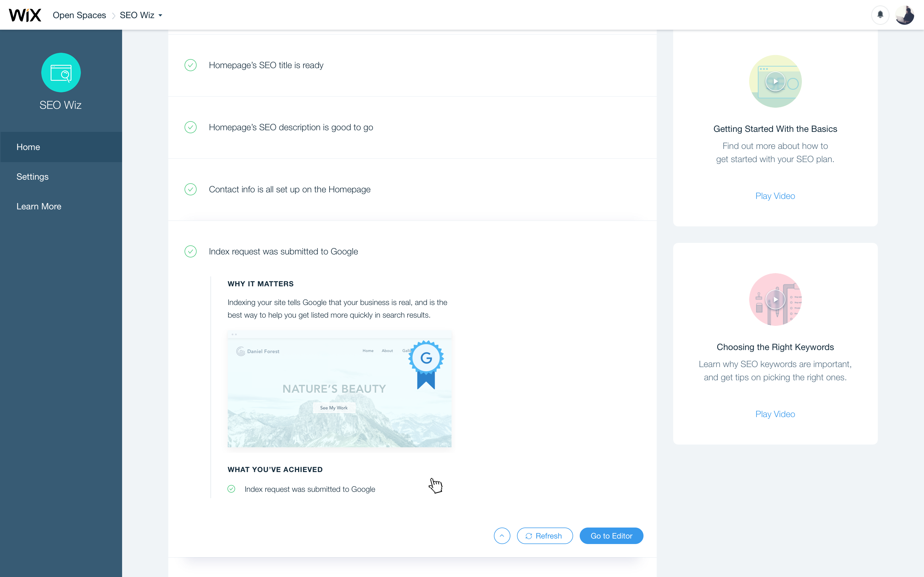Viewport: 924px width, 577px height.
Task: Open Learn More in the sidebar
Action: pos(38,206)
